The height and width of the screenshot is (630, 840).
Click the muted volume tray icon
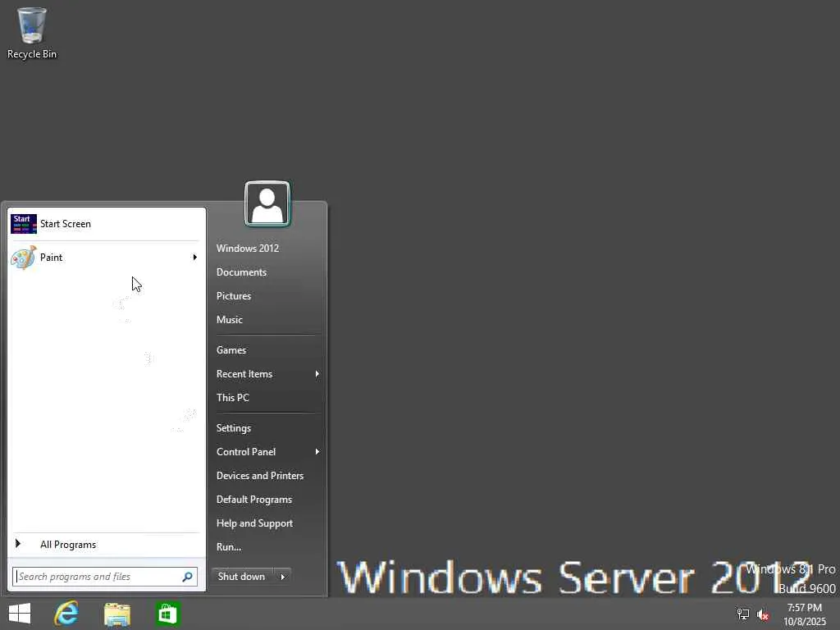click(x=762, y=614)
